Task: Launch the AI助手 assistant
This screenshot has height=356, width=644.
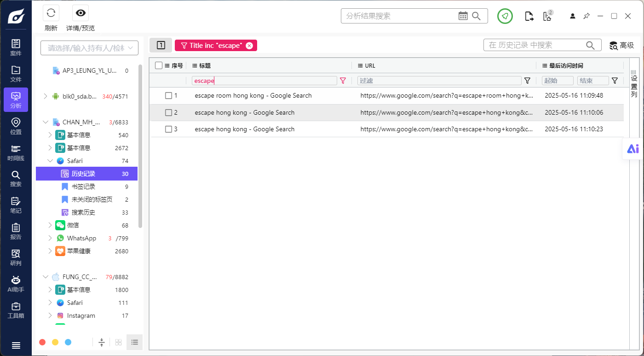Action: point(16,284)
